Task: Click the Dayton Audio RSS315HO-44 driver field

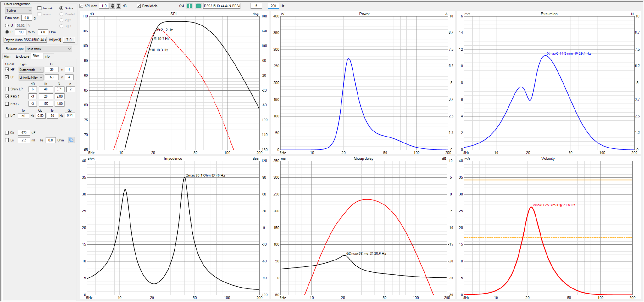Action: pyautogui.click(x=25, y=40)
